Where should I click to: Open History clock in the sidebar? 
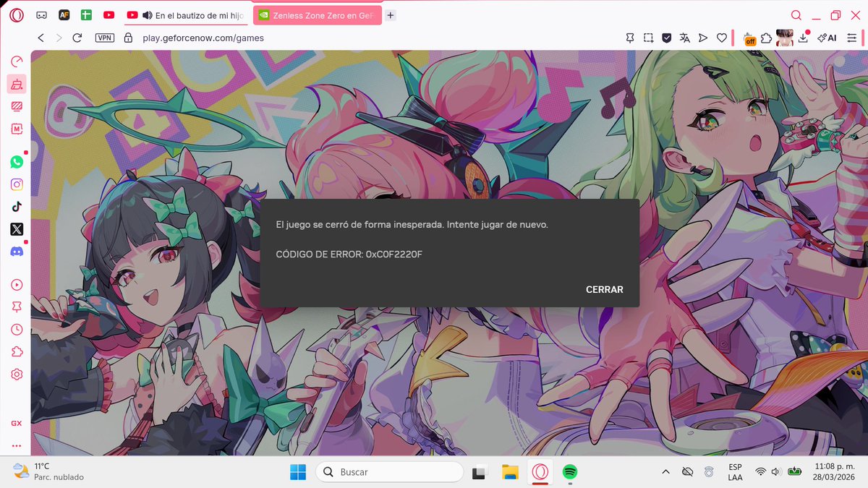pyautogui.click(x=17, y=330)
